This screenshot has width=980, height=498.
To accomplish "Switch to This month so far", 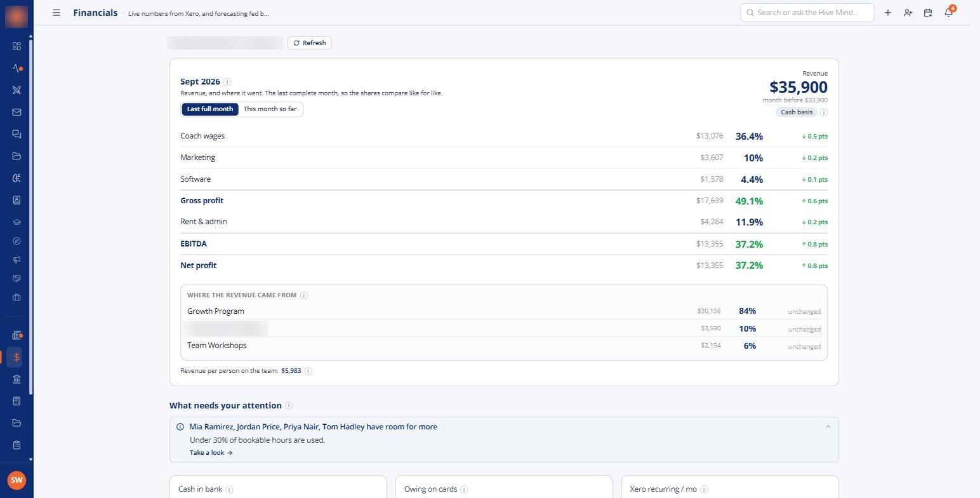I will (270, 109).
